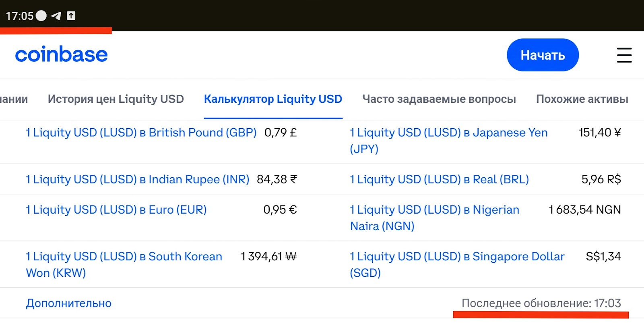Click the 0,79 £ value

(x=281, y=133)
